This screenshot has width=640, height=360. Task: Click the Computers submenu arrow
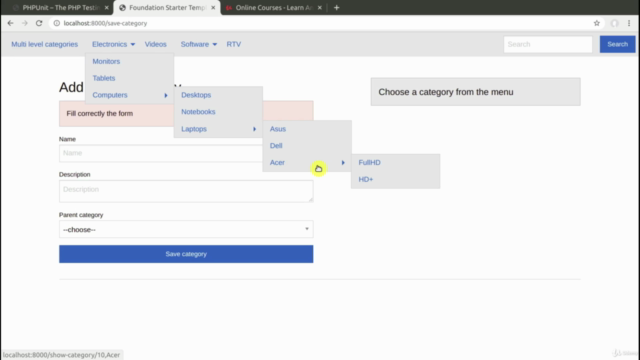click(166, 95)
